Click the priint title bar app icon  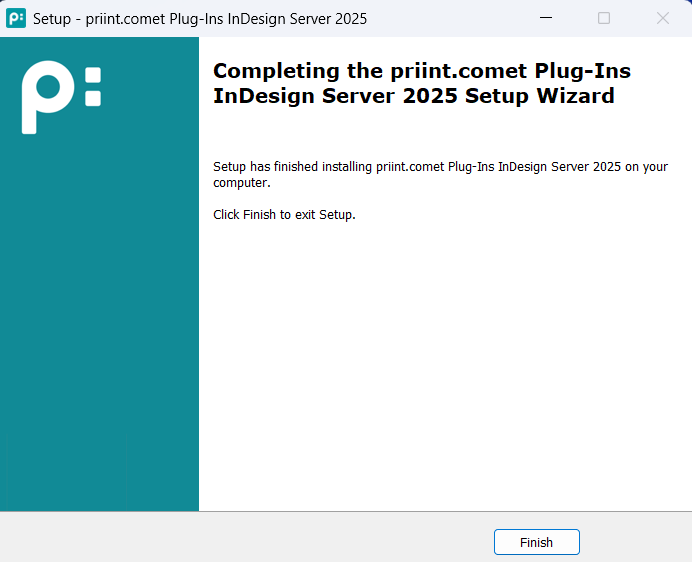click(x=16, y=18)
